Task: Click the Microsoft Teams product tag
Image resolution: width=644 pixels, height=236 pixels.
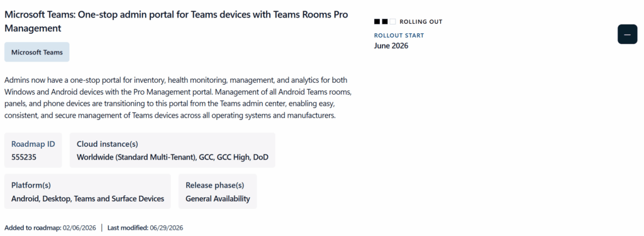Action: 37,52
